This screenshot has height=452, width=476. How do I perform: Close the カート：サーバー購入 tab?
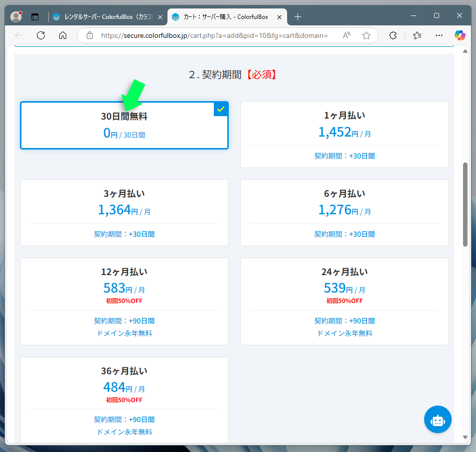(279, 17)
